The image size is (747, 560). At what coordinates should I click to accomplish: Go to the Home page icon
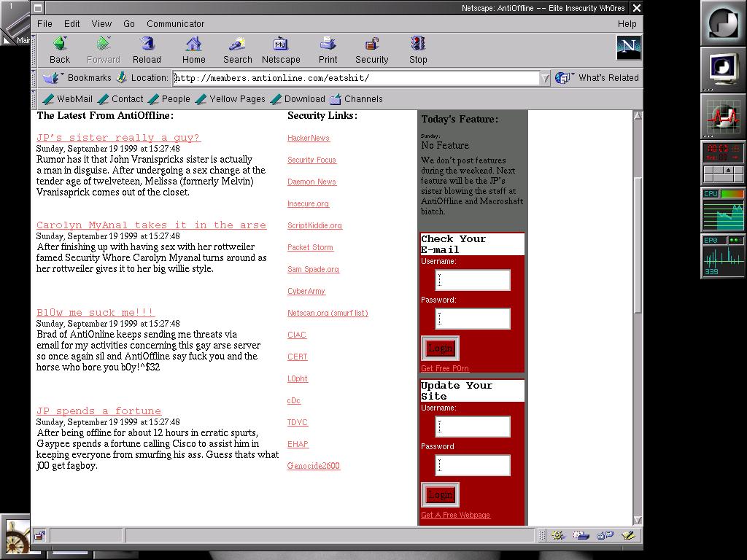pyautogui.click(x=193, y=44)
